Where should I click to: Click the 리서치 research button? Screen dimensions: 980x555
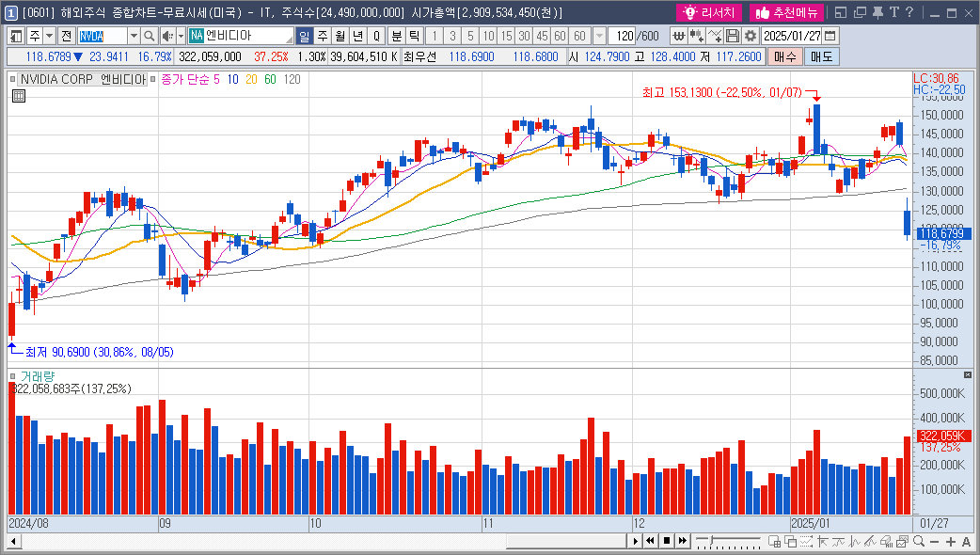point(709,12)
